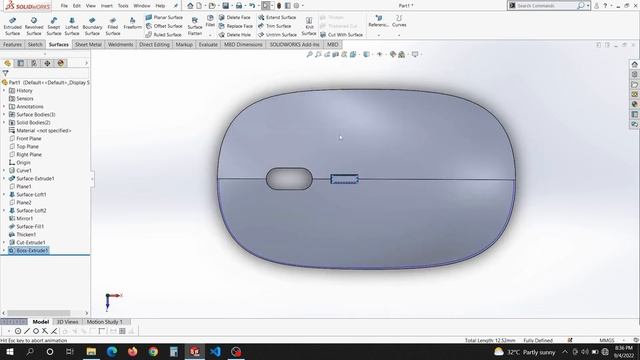Select the Fillet tool
This screenshot has width=640, height=360.
pyautogui.click(x=210, y=21)
